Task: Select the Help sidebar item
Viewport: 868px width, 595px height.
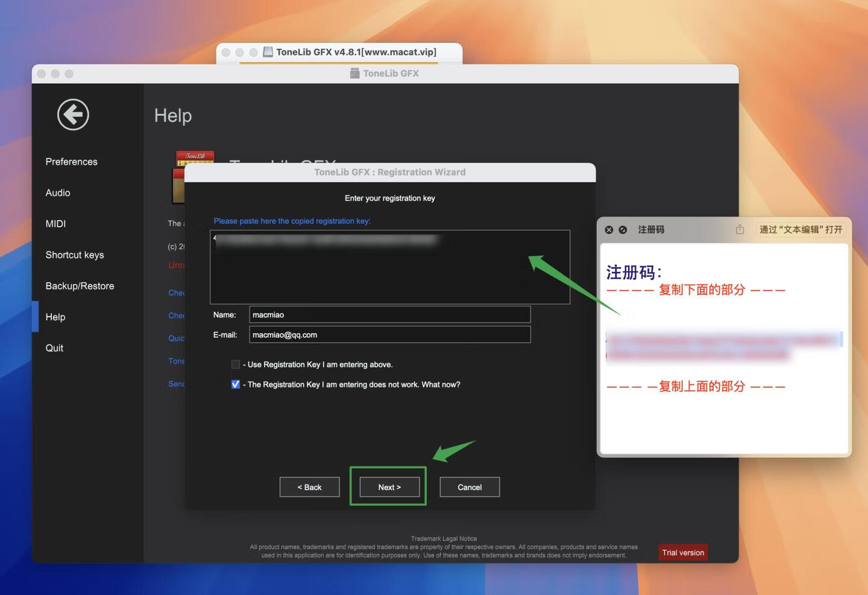Action: pyautogui.click(x=55, y=317)
